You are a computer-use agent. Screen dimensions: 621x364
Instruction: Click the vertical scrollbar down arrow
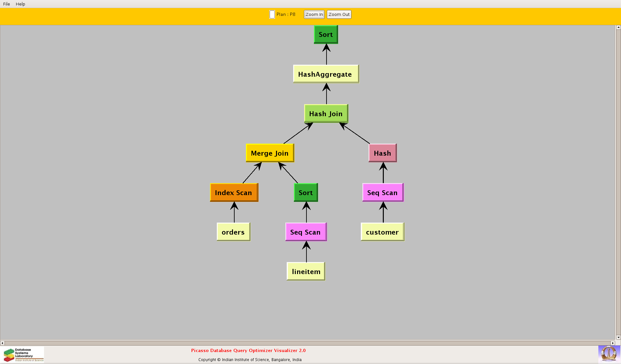[618, 337]
